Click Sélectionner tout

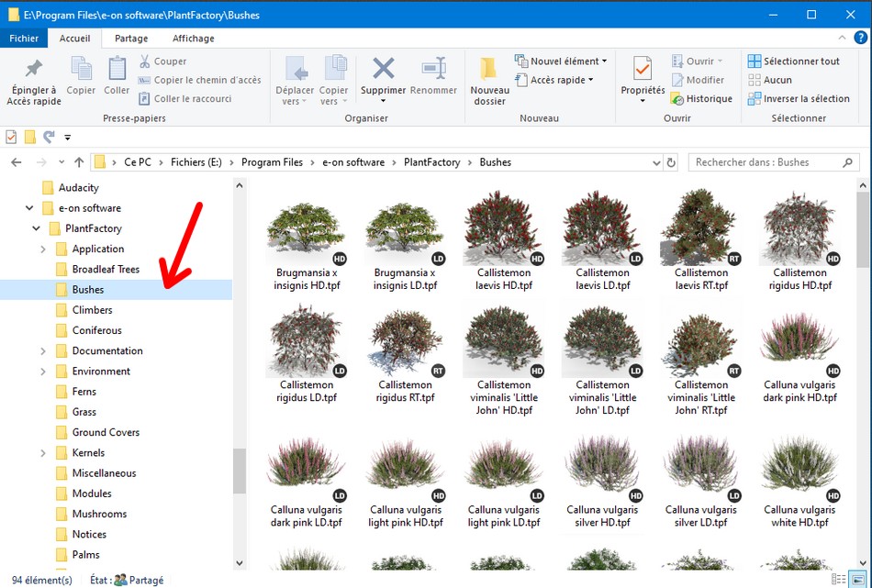tap(794, 61)
